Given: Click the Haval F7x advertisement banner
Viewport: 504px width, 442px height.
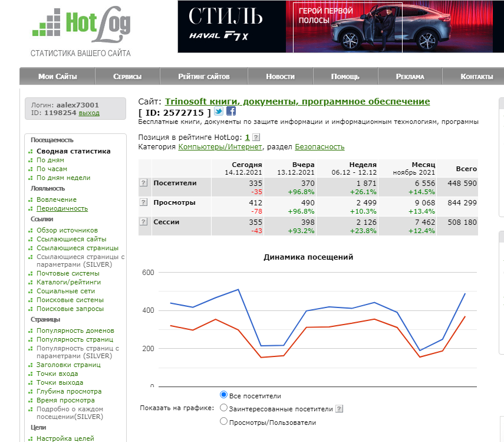Looking at the screenshot, I should point(341,27).
